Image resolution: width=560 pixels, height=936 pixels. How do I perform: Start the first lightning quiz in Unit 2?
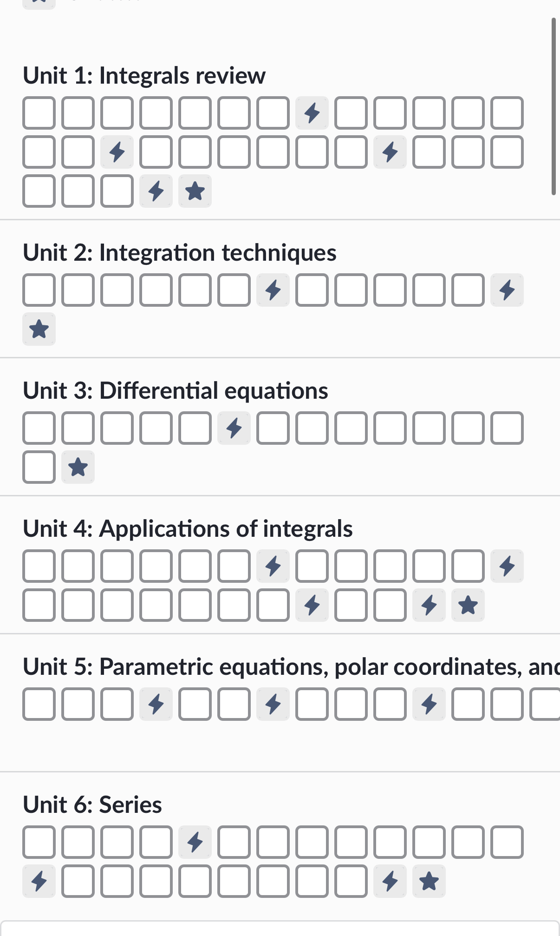point(273,290)
